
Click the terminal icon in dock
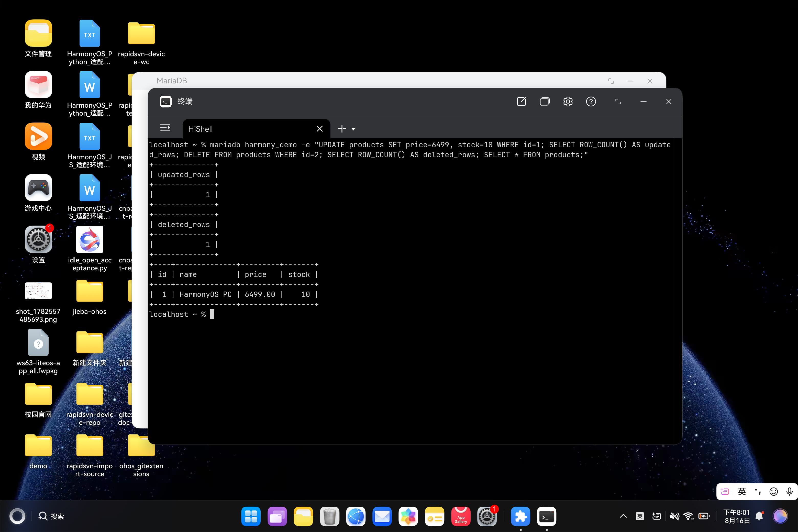pyautogui.click(x=546, y=516)
